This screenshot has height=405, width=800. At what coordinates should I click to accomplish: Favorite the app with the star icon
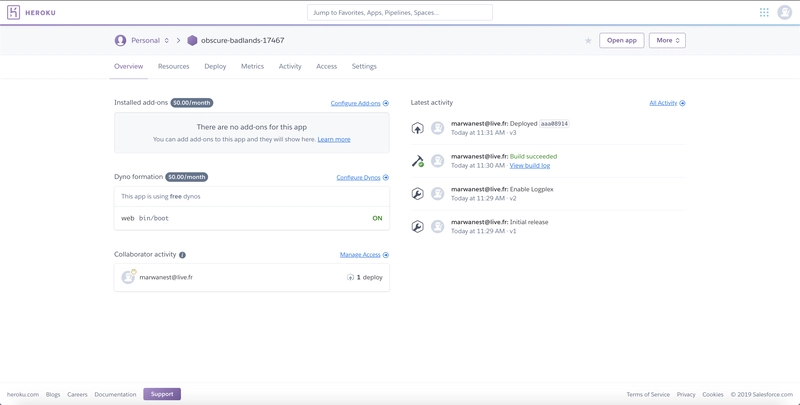588,41
